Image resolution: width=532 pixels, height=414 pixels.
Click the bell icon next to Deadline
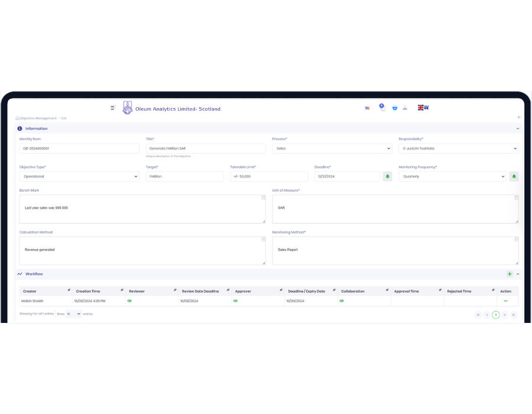tap(387, 176)
